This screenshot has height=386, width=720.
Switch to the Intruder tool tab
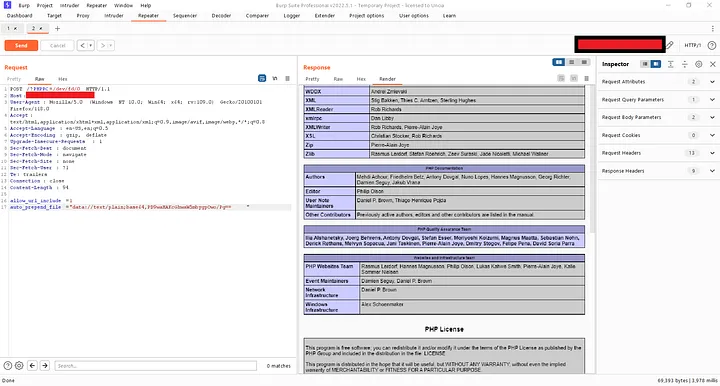114,16
